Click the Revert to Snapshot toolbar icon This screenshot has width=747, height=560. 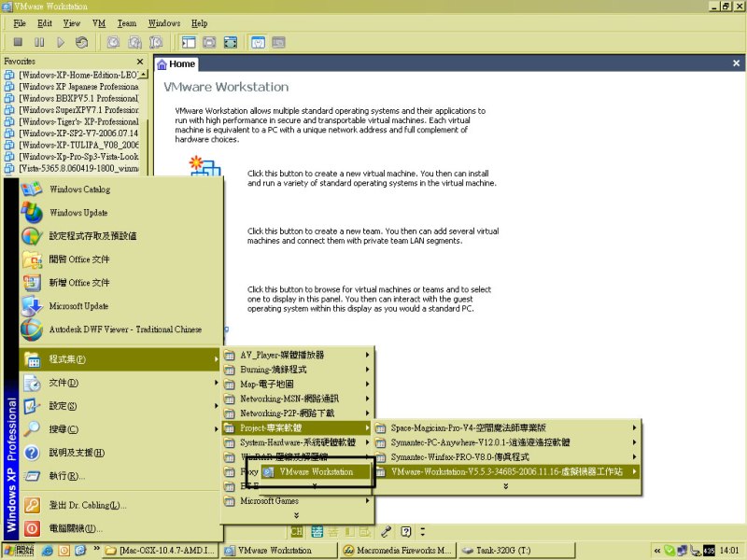tap(134, 42)
